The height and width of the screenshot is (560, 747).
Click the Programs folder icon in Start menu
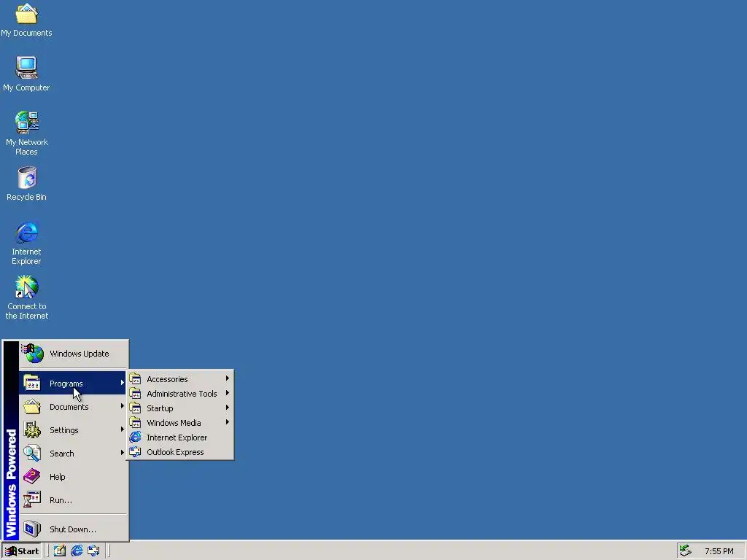(32, 383)
